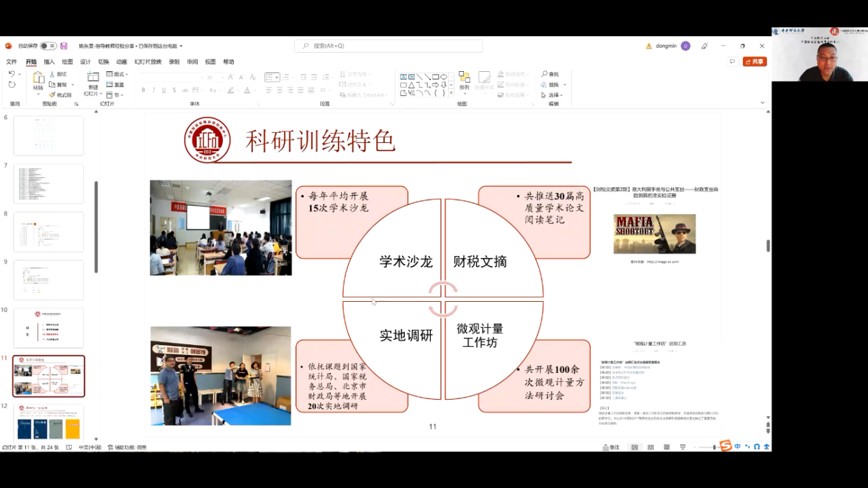Click the Find (查找) magnifier icon
The width and height of the screenshot is (868, 488).
tap(550, 74)
